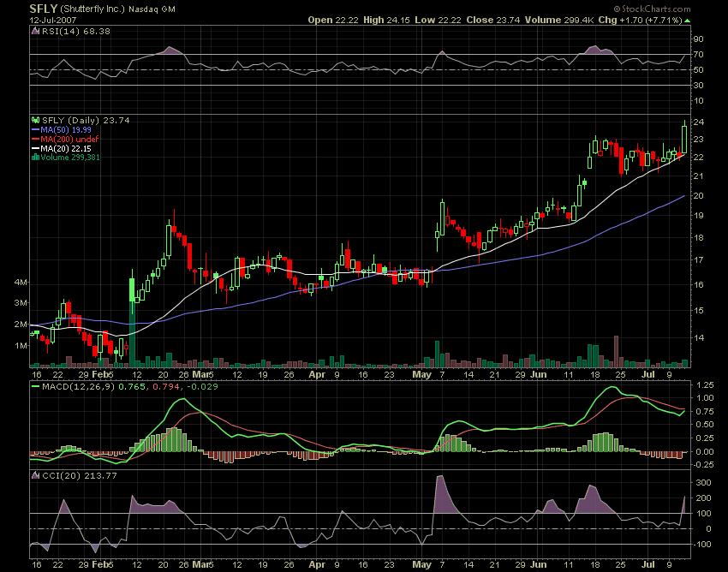Click the High 24.15 value in header

387,20
